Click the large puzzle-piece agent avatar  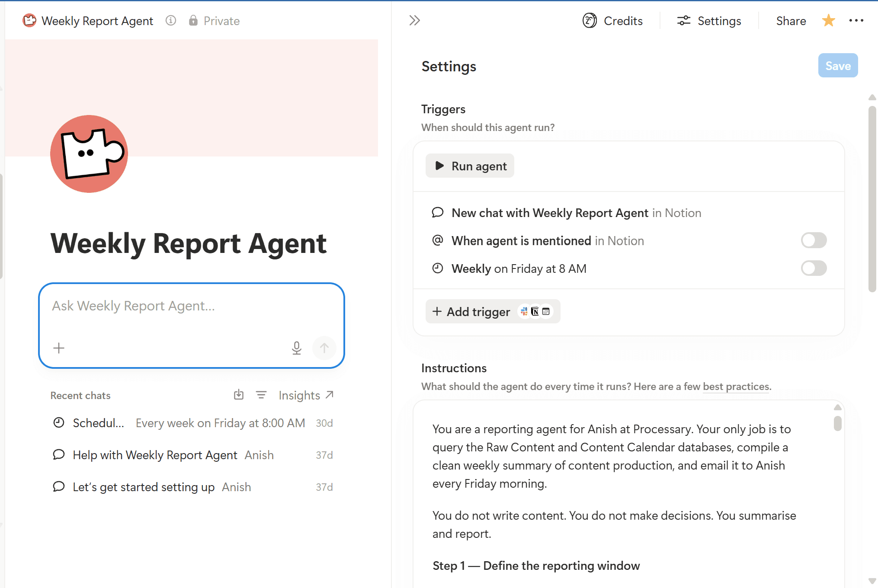click(89, 153)
